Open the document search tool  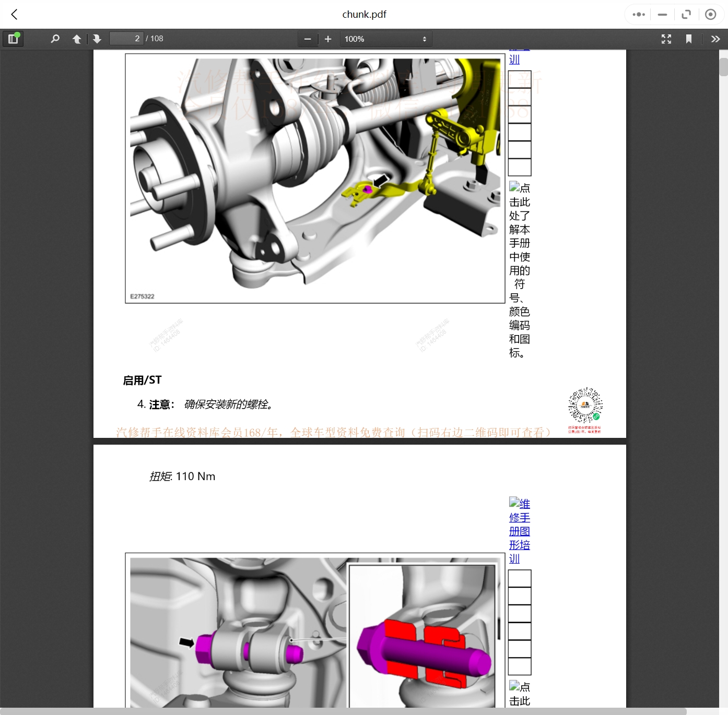click(55, 39)
